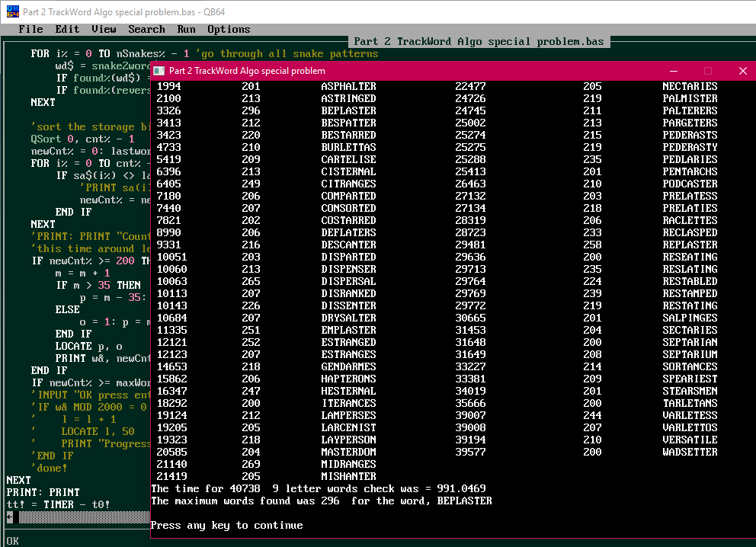Open the Search menu
Viewport: 756px width, 547px height.
point(146,30)
